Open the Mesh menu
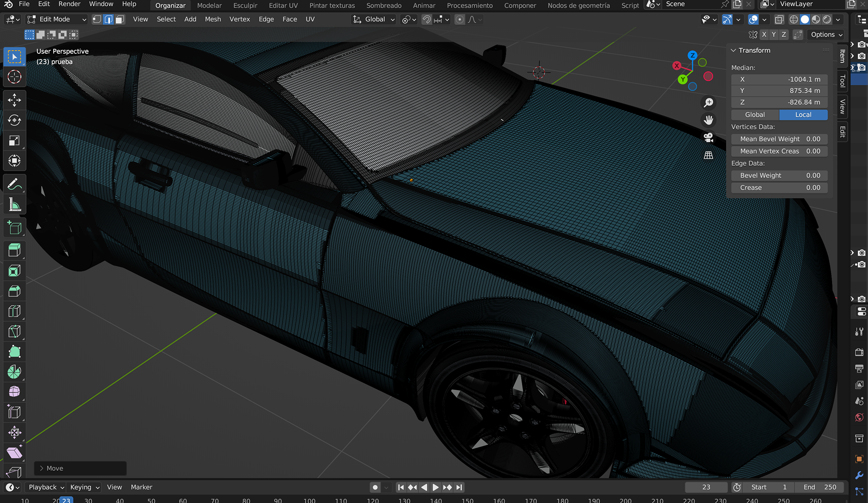This screenshot has width=868, height=503. (x=212, y=19)
